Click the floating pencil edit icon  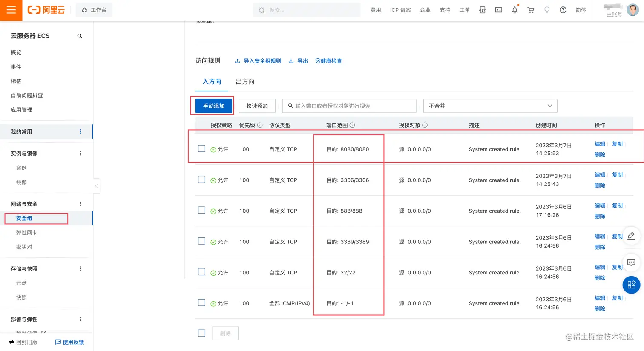click(x=631, y=236)
